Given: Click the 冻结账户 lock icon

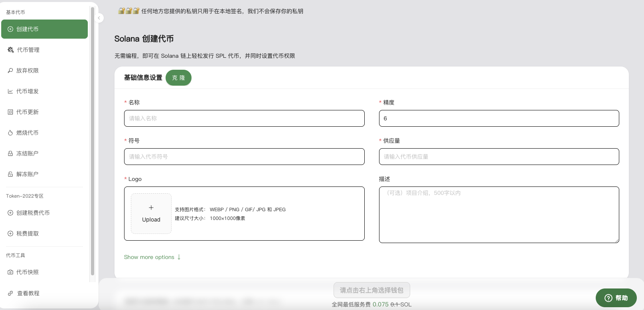Looking at the screenshot, I should (10, 153).
